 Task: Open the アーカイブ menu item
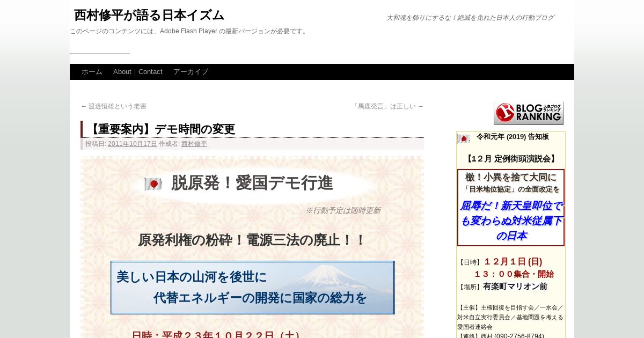tap(191, 72)
